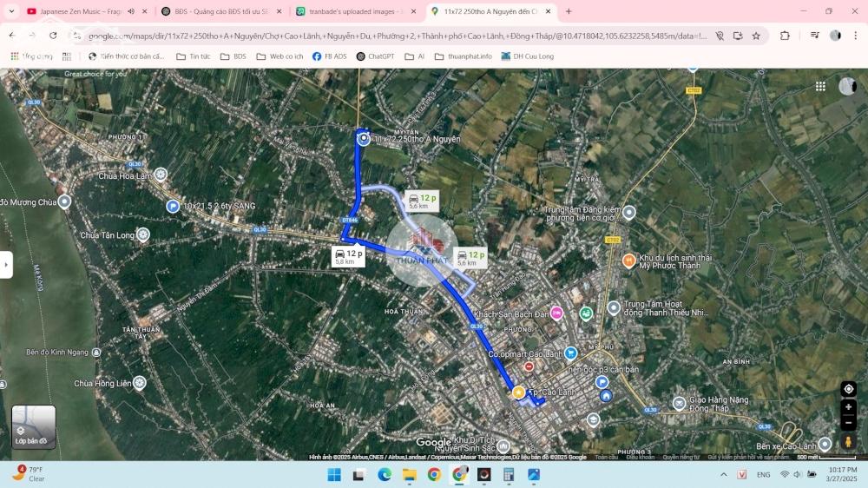The width and height of the screenshot is (868, 488).
Task: Launch Microsoft Edge from taskbar
Action: pyautogui.click(x=385, y=475)
